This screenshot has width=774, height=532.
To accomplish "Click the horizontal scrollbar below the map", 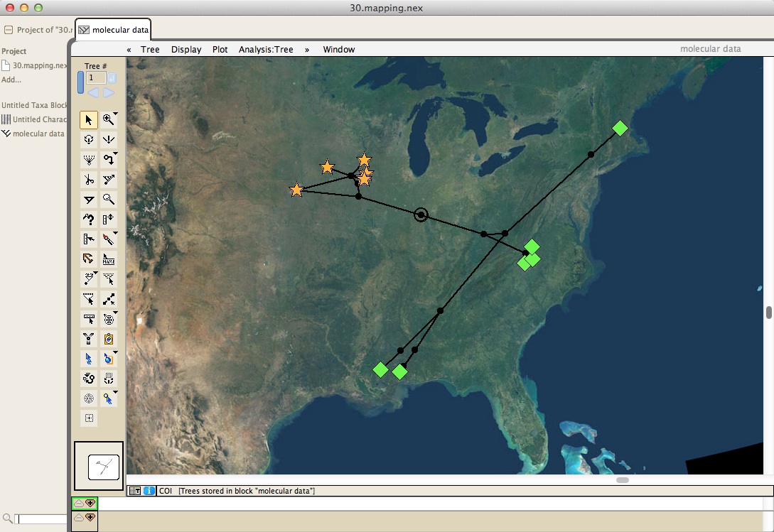I will (623, 480).
